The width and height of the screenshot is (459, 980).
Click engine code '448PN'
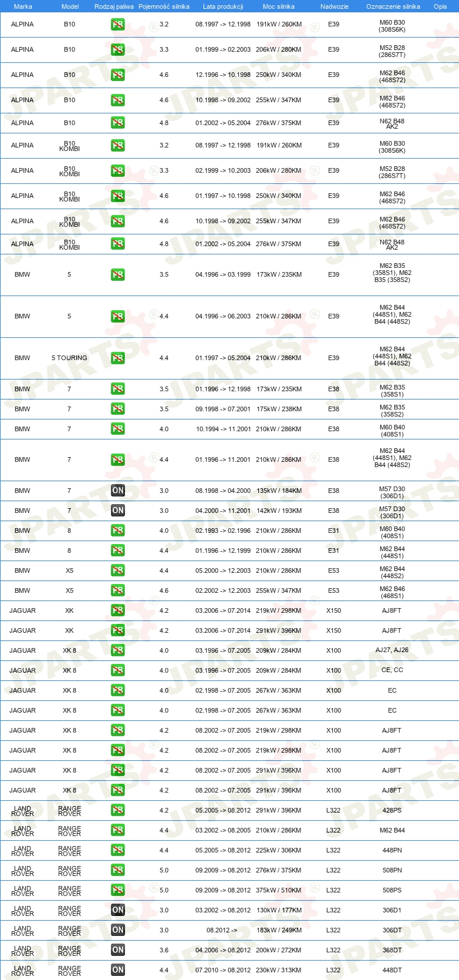click(392, 850)
